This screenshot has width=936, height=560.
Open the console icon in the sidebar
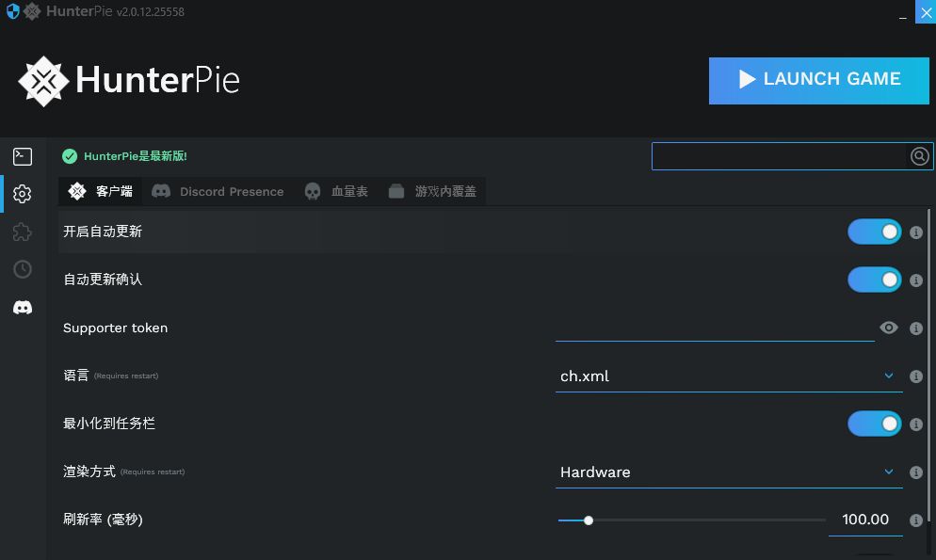click(23, 156)
